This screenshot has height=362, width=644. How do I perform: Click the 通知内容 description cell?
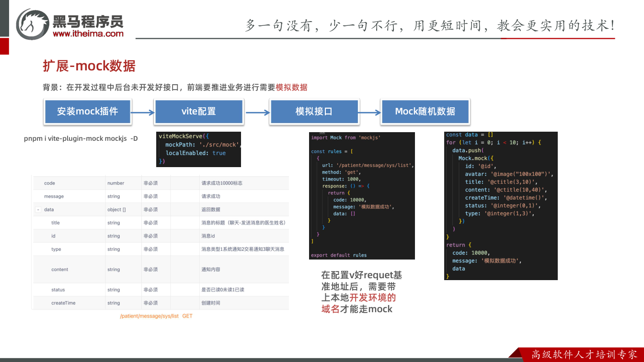coord(211,270)
